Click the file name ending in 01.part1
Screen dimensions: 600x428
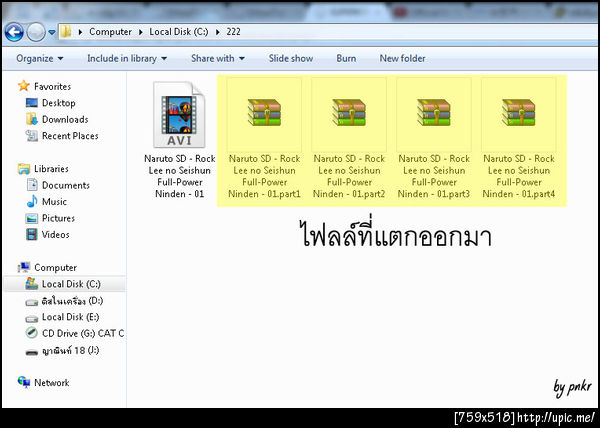click(x=264, y=176)
